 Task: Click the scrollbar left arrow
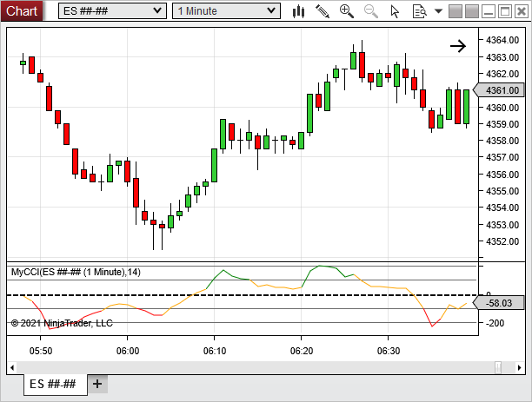point(13,366)
